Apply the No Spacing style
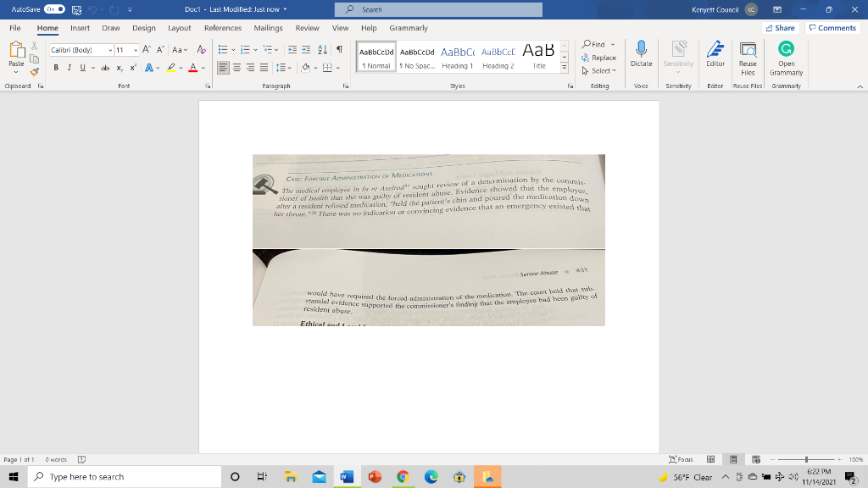Image resolution: width=868 pixels, height=488 pixels. (417, 57)
